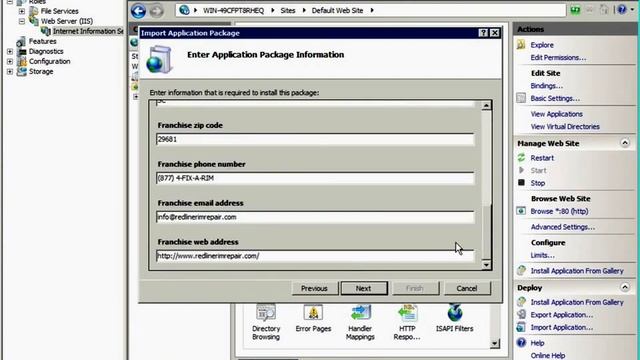Open dropdown arrow after Default Web Site breadcrumb

click(372, 11)
